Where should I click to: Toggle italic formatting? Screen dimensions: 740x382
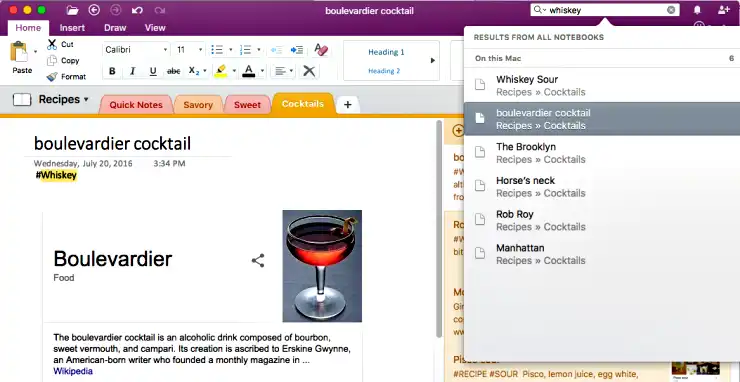tap(133, 71)
